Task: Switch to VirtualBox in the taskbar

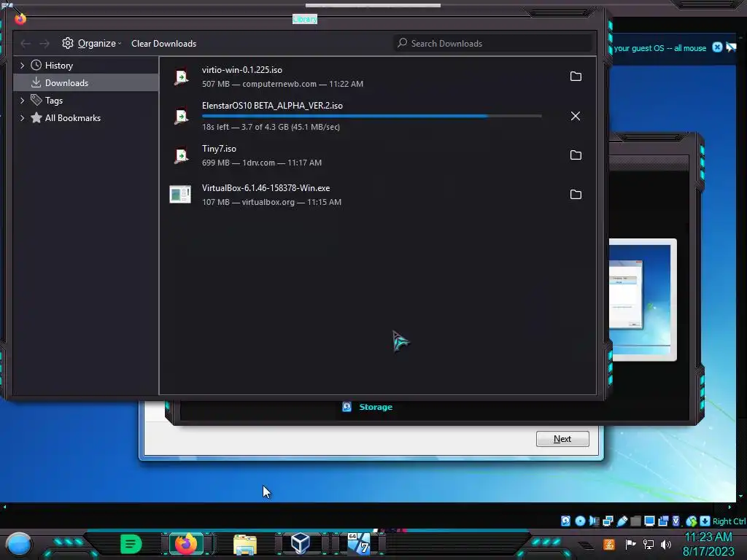Action: (301, 544)
